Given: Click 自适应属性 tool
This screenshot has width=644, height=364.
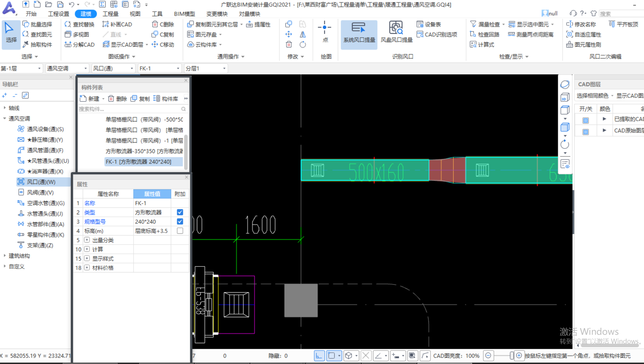Looking at the screenshot, I should (584, 34).
